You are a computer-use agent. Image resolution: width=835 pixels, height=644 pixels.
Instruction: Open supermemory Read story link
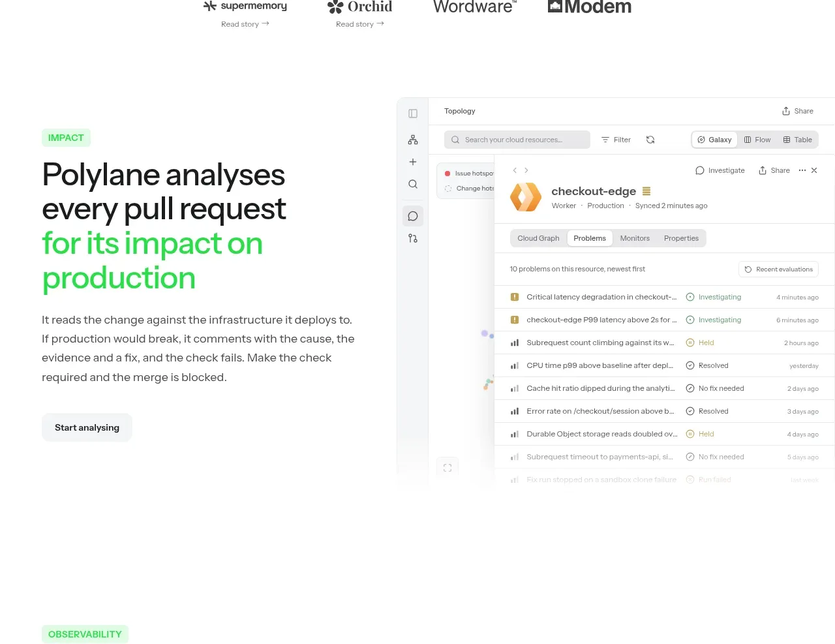pos(245,24)
